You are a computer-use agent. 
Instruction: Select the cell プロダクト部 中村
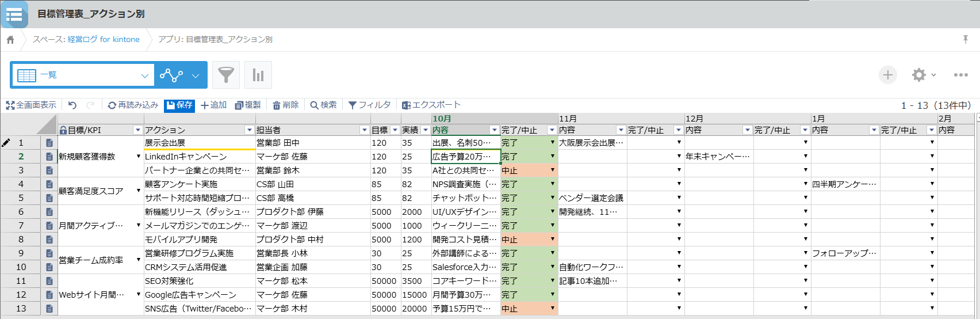click(x=313, y=240)
